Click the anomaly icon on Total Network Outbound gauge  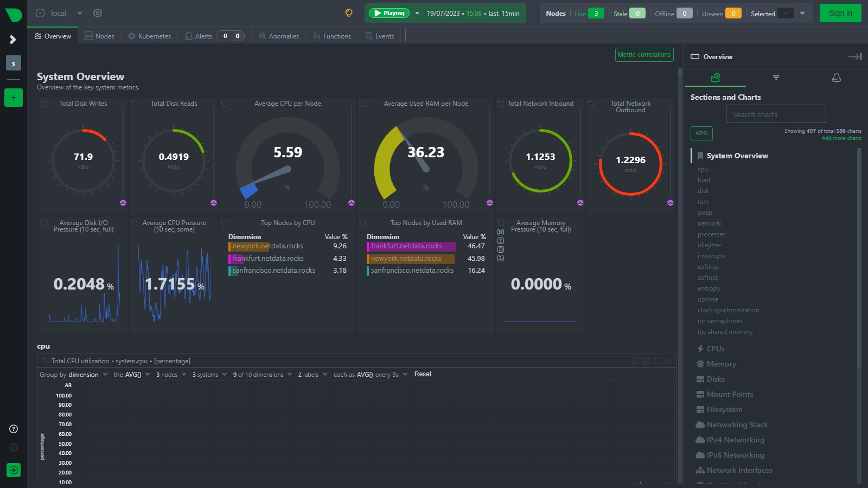tap(671, 203)
